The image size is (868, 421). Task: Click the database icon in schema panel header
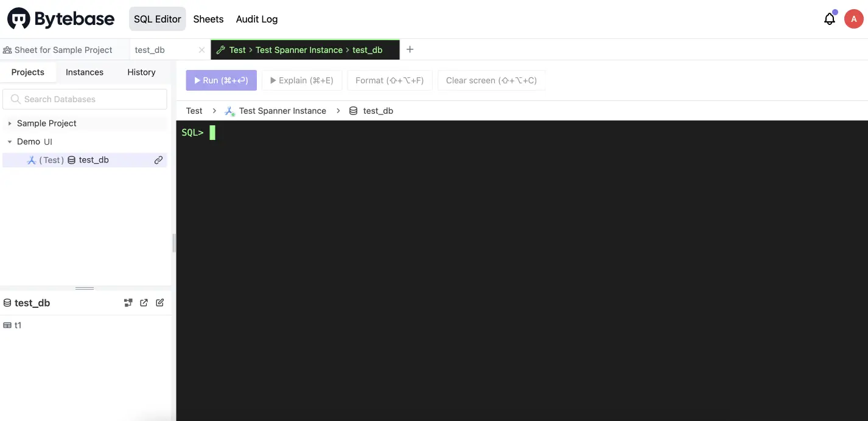click(7, 303)
